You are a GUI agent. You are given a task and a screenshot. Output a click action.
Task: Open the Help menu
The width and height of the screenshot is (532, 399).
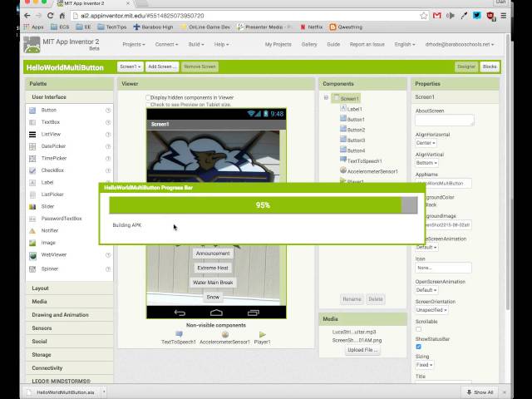coord(221,44)
